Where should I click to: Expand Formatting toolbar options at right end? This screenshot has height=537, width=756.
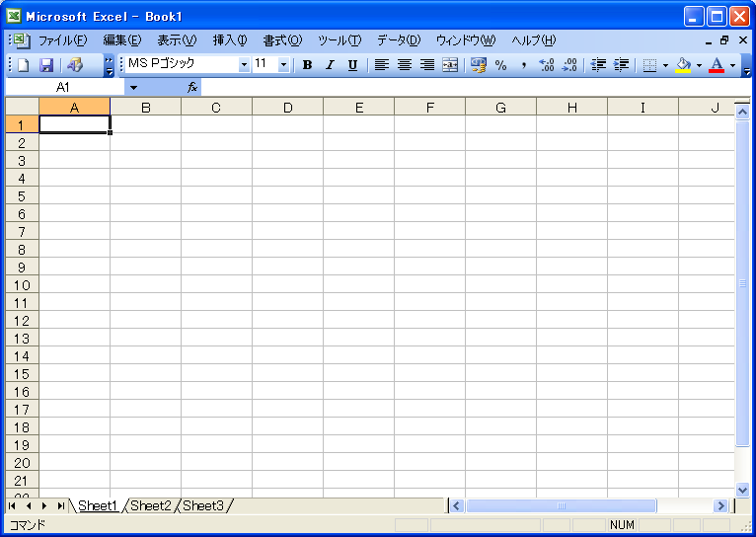coord(747,65)
